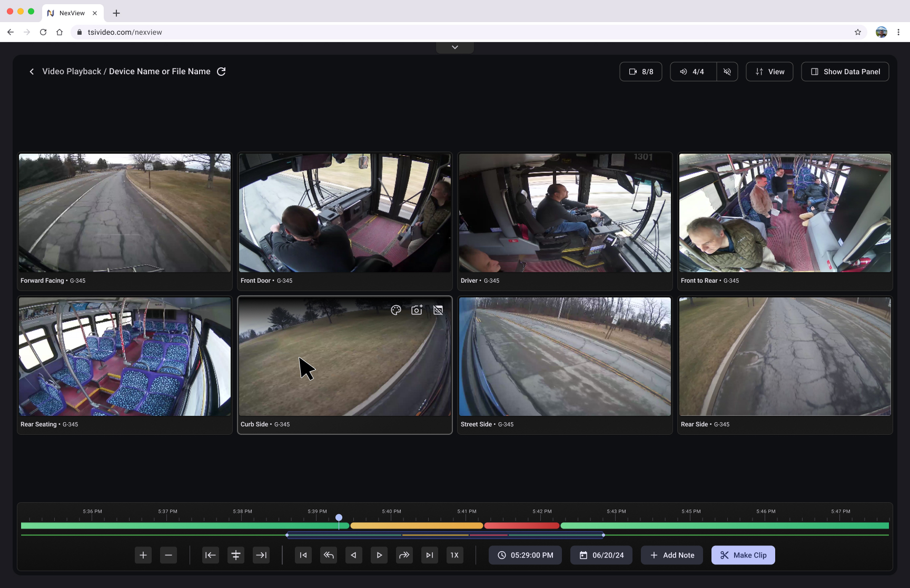Mute all audio channels
The image size is (910, 588).
pos(727,72)
